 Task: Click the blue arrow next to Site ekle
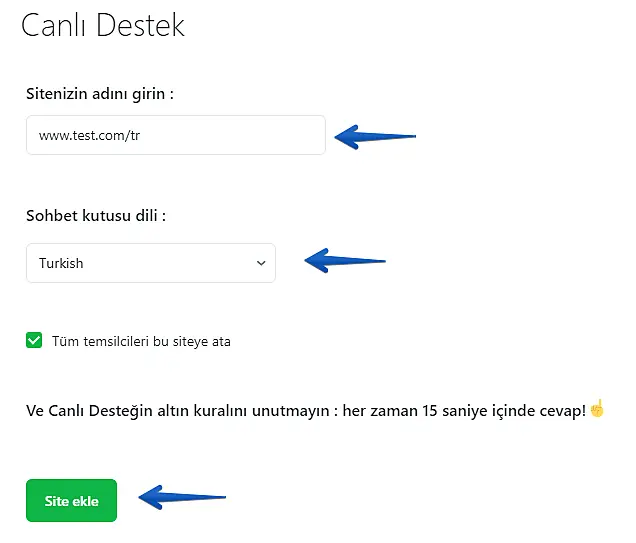pyautogui.click(x=181, y=496)
